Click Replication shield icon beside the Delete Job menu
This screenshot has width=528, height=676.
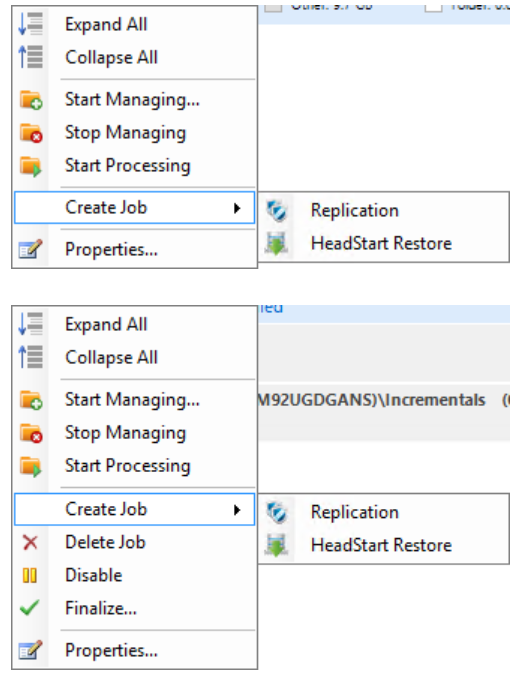coord(276,512)
